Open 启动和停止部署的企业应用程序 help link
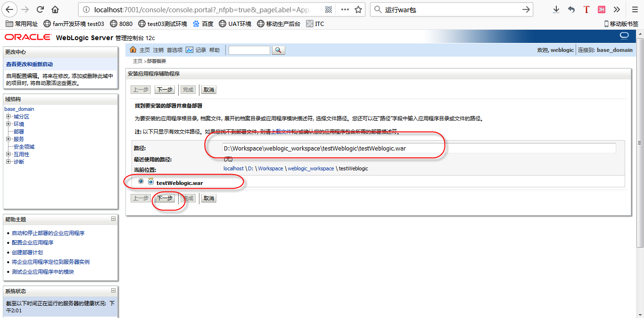This screenshot has width=644, height=318. pos(48,233)
